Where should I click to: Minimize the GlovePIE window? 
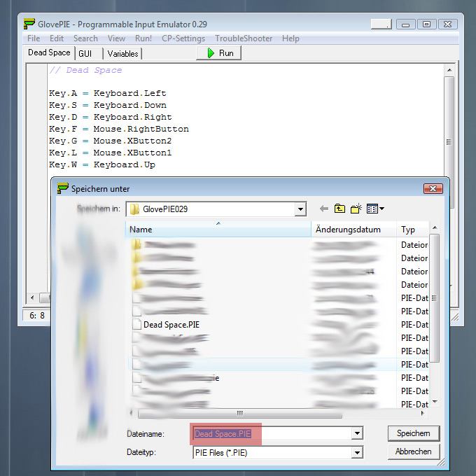(405, 24)
